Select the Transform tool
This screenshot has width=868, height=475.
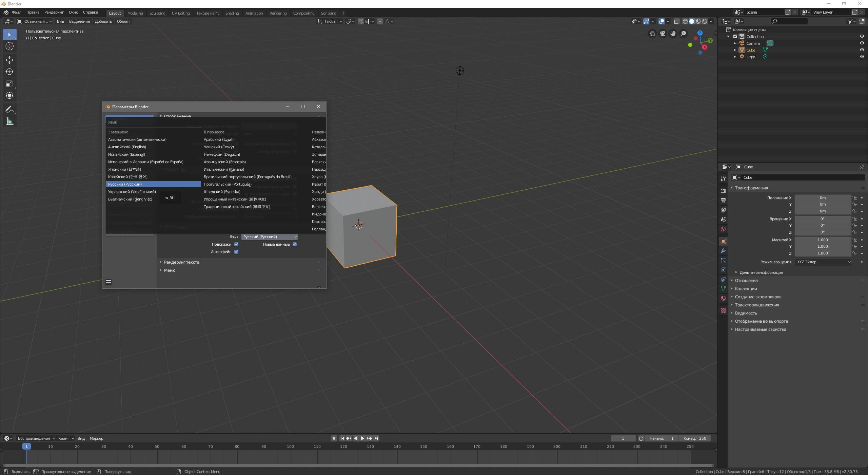tap(9, 95)
